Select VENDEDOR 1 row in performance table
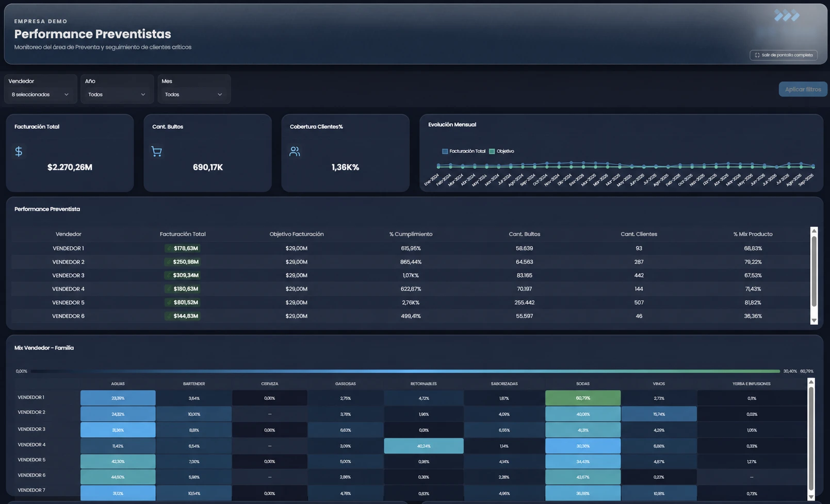Viewport: 830px width, 504px height. (x=411, y=248)
